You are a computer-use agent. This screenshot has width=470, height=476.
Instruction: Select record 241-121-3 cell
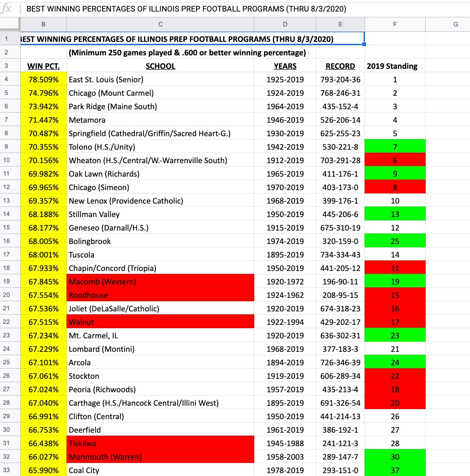(x=340, y=443)
